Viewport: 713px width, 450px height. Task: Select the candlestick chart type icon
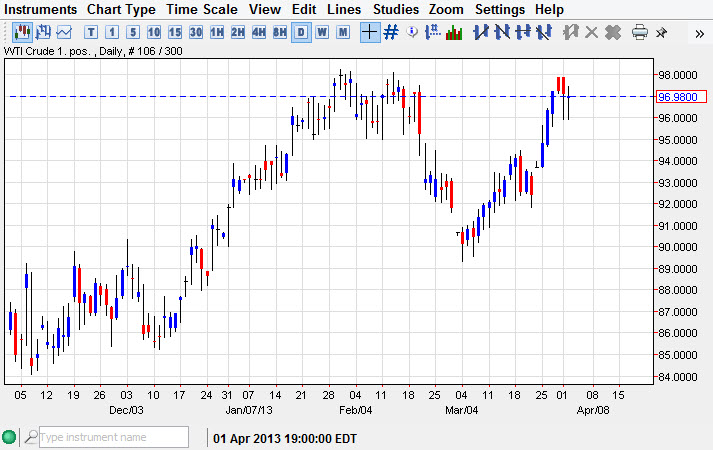21,32
